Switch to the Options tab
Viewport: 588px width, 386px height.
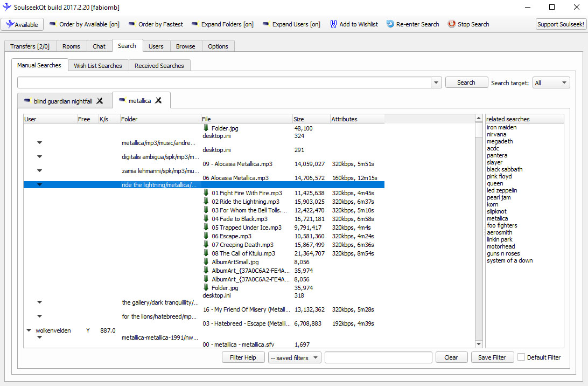click(218, 46)
